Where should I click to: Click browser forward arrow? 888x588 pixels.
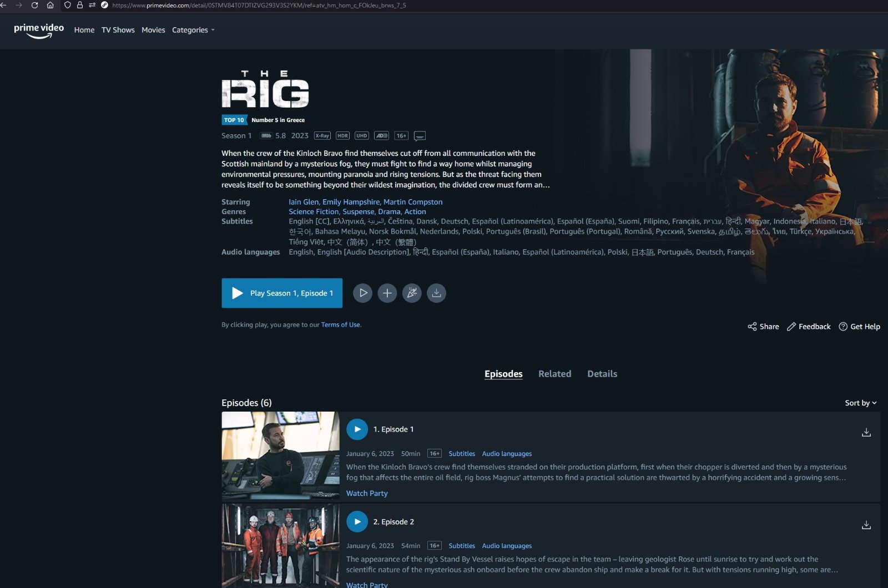[x=19, y=5]
